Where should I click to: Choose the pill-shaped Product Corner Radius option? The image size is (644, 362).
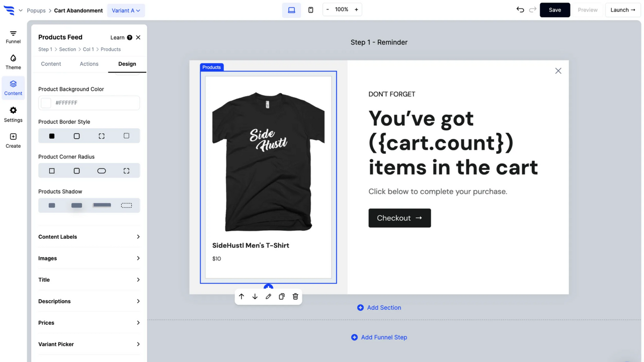tap(102, 170)
